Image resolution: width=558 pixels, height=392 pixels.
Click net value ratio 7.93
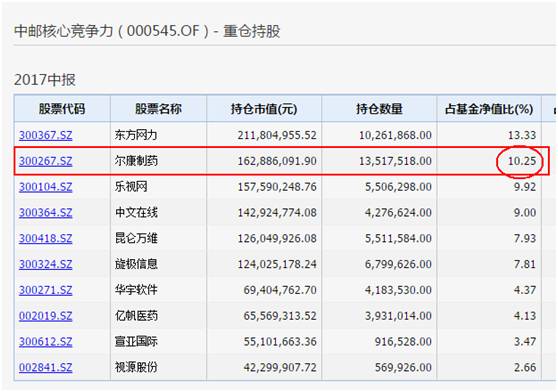tap(525, 238)
